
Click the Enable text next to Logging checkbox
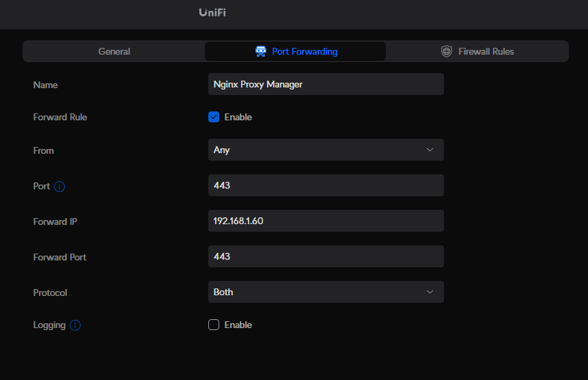tap(238, 325)
